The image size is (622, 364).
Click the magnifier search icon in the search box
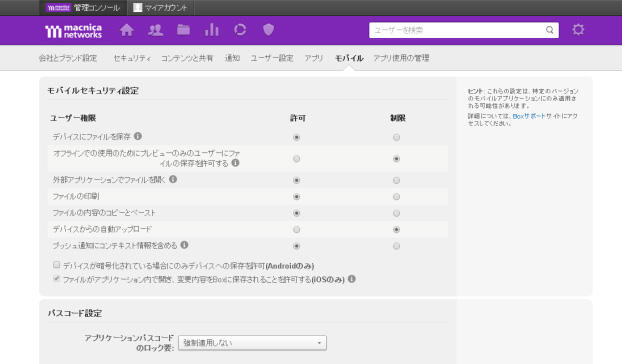coord(549,30)
